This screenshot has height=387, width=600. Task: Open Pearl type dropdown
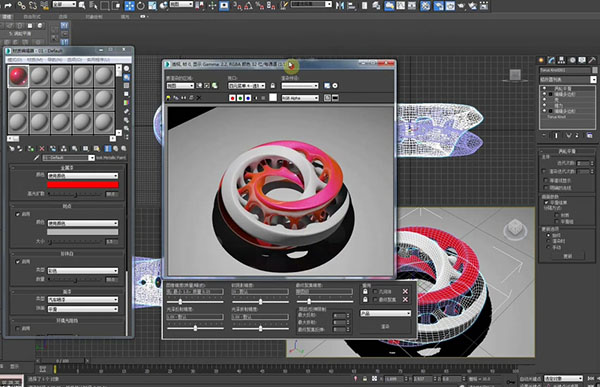tap(83, 271)
